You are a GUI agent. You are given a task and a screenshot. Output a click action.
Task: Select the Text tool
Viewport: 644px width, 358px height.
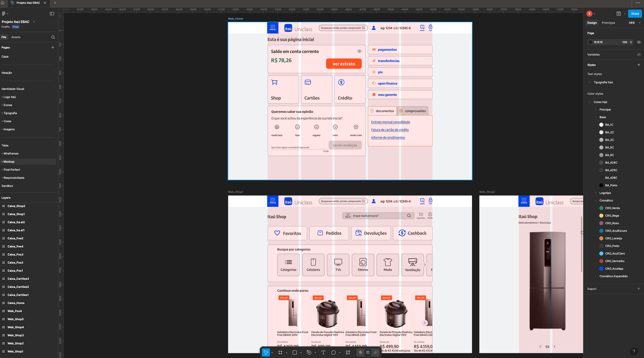pyautogui.click(x=323, y=352)
